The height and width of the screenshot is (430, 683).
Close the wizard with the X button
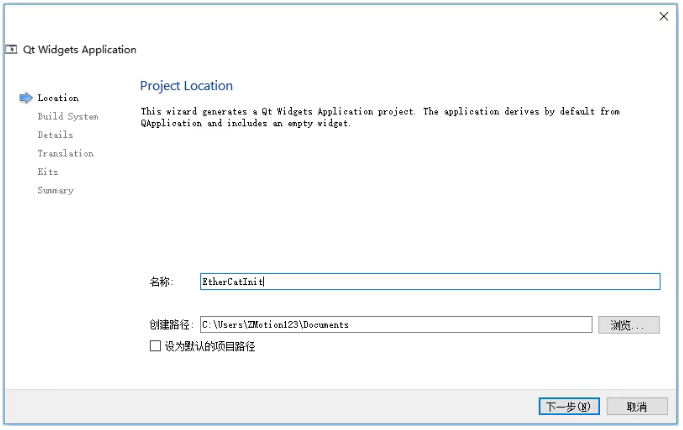pyautogui.click(x=663, y=17)
